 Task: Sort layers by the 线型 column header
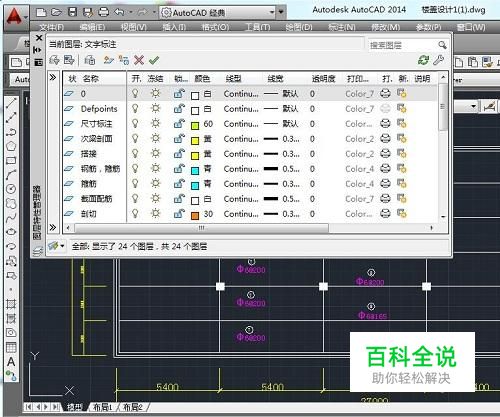233,79
